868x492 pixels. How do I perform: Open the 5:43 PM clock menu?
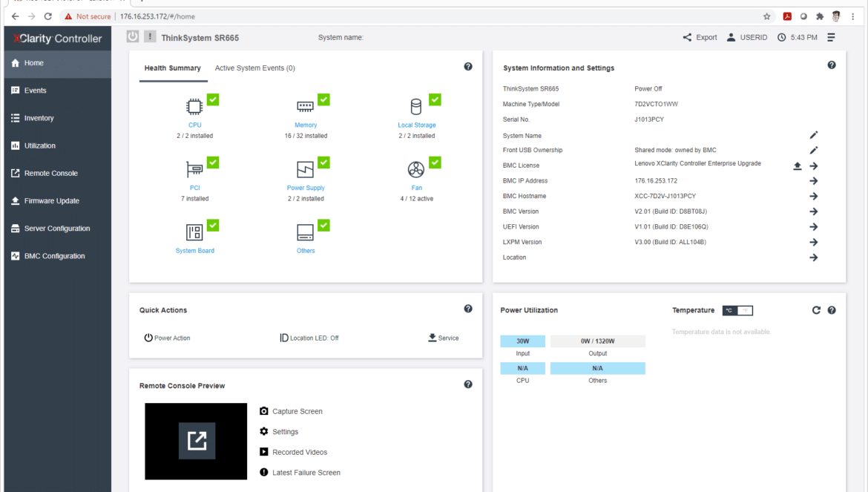(797, 38)
